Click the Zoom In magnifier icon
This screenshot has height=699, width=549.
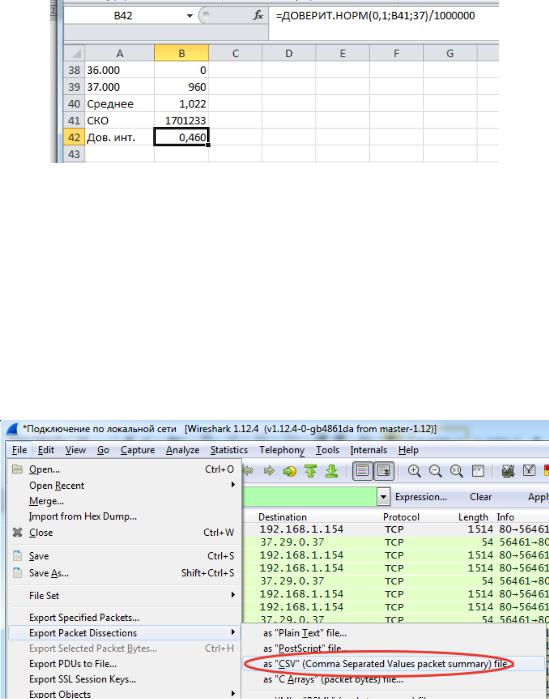414,471
